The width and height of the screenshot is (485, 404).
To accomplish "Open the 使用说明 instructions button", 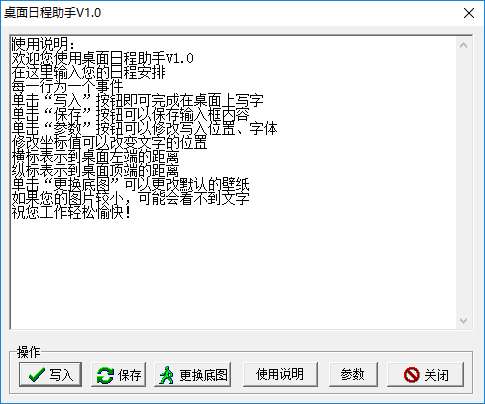I will click(x=280, y=374).
